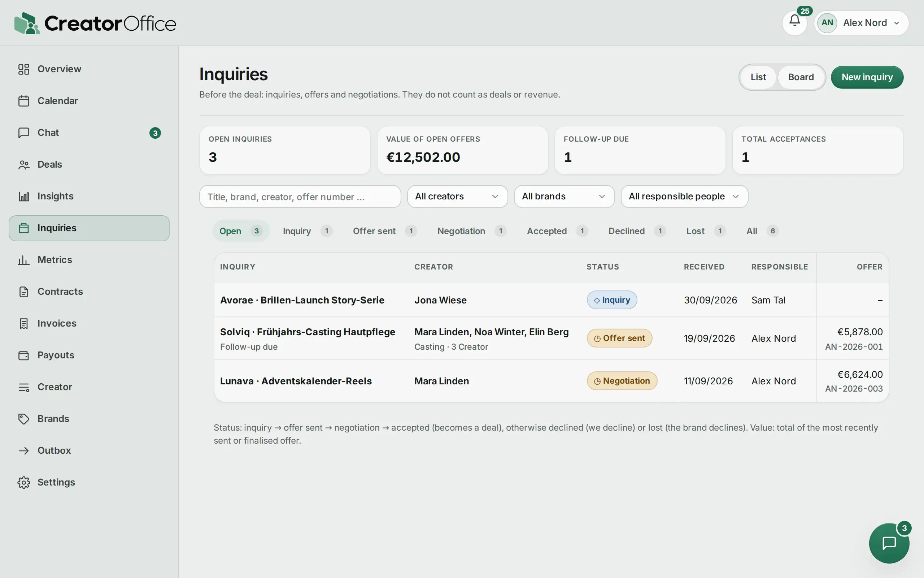The height and width of the screenshot is (578, 924).
Task: Switch to List view
Action: 758,77
